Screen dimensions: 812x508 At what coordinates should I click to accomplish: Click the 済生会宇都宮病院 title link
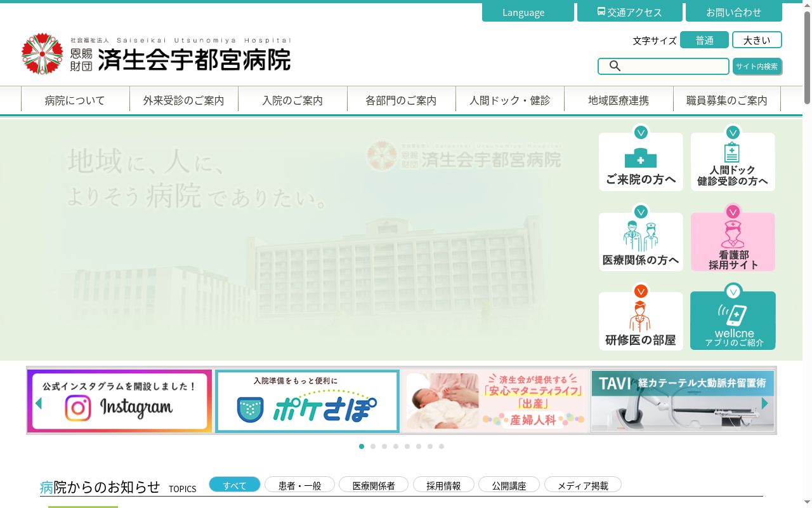pyautogui.click(x=194, y=59)
